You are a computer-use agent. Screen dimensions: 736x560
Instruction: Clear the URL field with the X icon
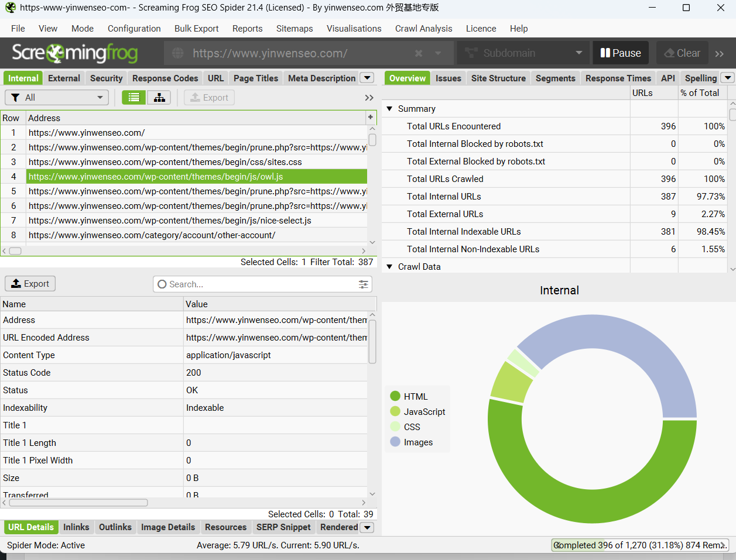coord(419,53)
